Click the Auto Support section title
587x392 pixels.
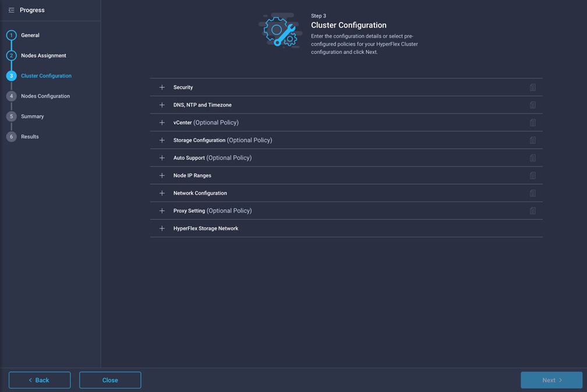coord(212,158)
